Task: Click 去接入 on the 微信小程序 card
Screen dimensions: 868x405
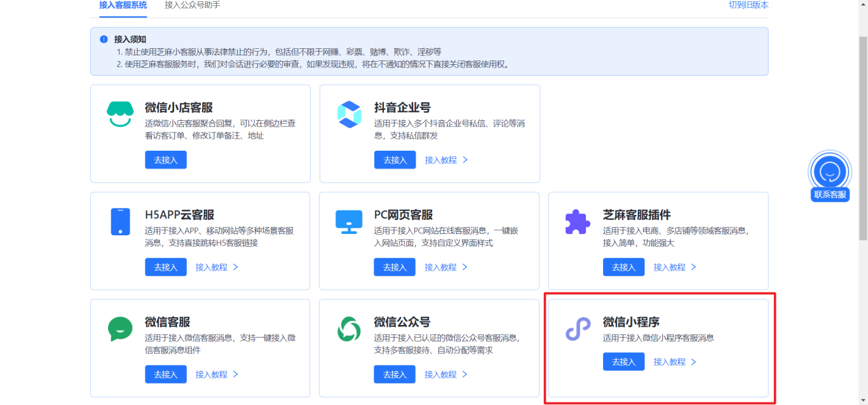Action: [x=623, y=361]
